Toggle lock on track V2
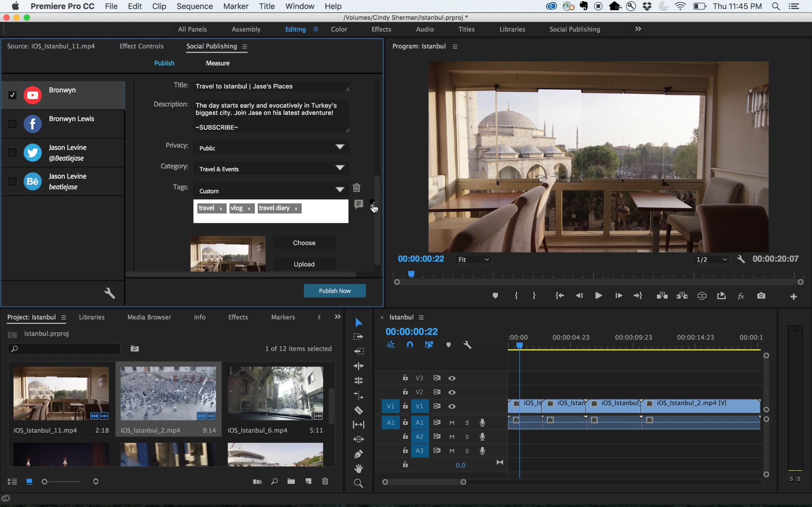 (x=405, y=392)
